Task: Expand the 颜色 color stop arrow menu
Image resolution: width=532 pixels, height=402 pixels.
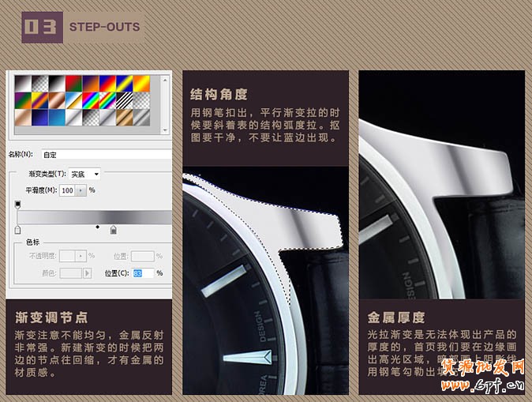Action: click(x=88, y=272)
